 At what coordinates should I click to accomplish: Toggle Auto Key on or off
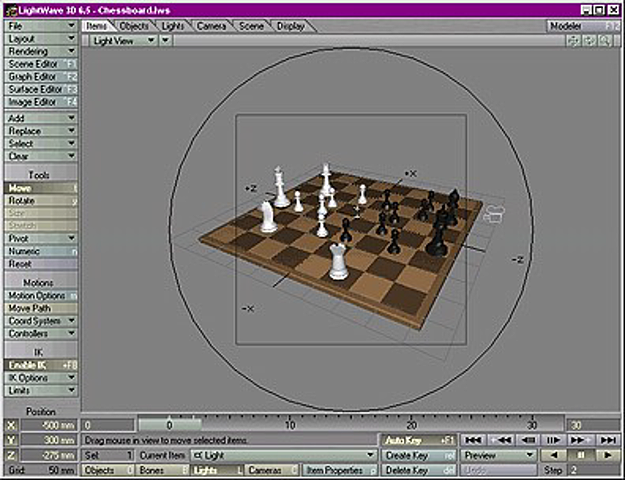(419, 441)
